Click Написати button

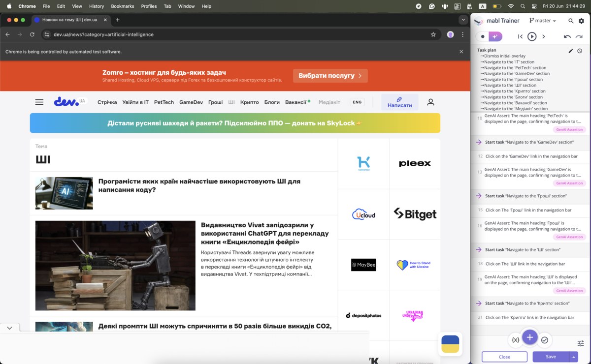pyautogui.click(x=400, y=102)
